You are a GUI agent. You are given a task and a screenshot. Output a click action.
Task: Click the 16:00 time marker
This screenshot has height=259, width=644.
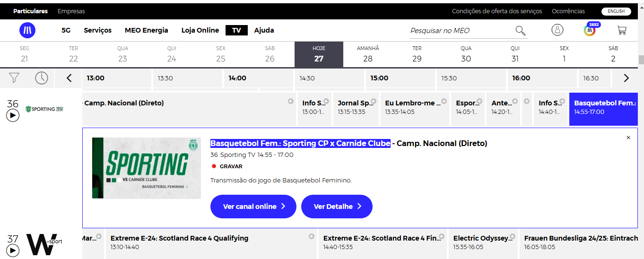tap(542, 78)
